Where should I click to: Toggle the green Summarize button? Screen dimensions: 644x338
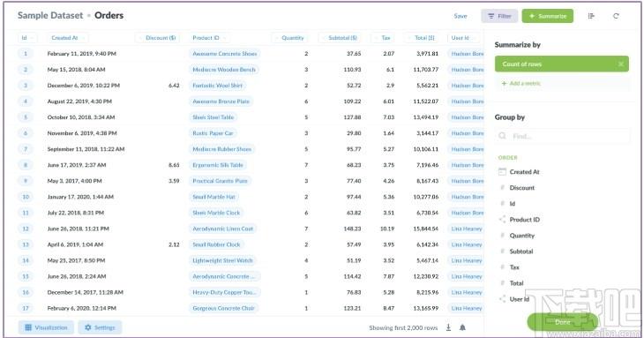[x=548, y=16]
